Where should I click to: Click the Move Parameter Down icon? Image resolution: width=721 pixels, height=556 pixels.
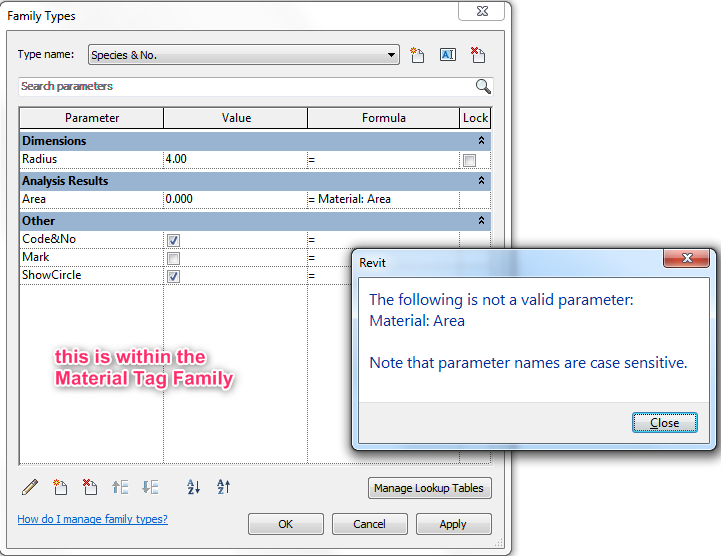pos(150,487)
